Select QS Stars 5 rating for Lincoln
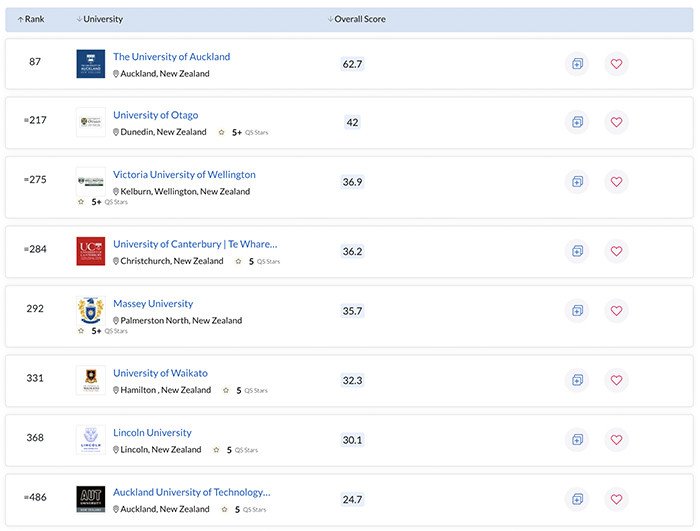Screen dimensions: 700x531 235,450
